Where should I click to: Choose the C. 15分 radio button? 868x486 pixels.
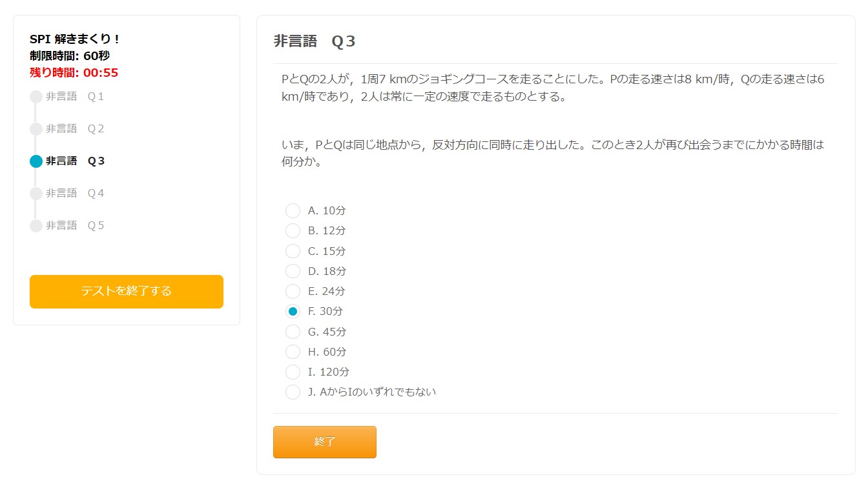(x=293, y=251)
